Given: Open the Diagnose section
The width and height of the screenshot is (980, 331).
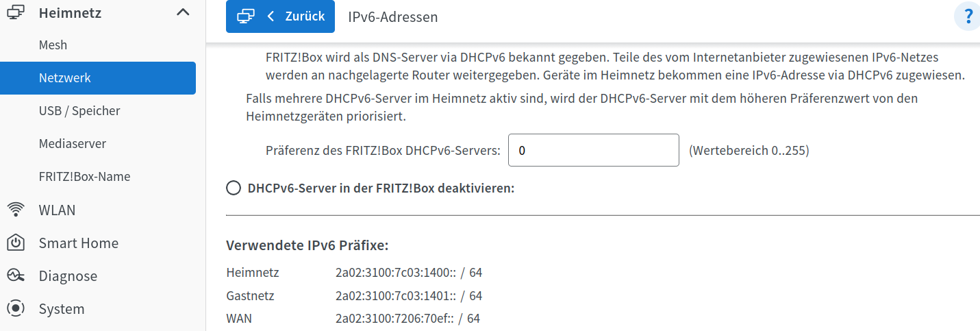Looking at the screenshot, I should tap(68, 275).
